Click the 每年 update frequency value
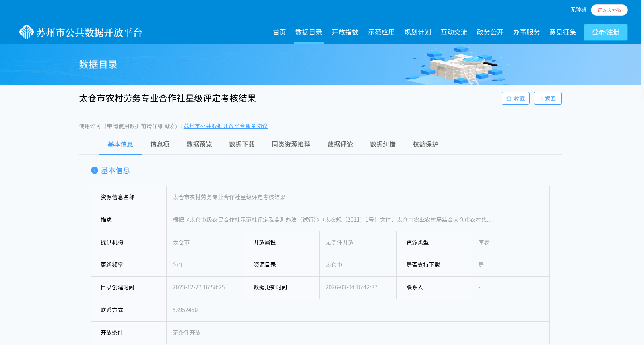The width and height of the screenshot is (644, 345). pos(178,265)
